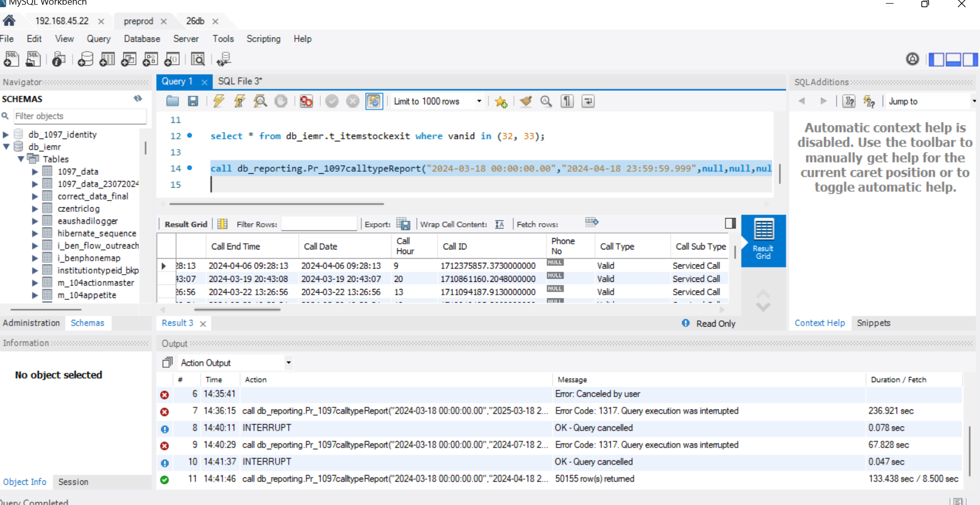980x505 pixels.
Task: Toggle automatic context help icon
Action: [869, 101]
